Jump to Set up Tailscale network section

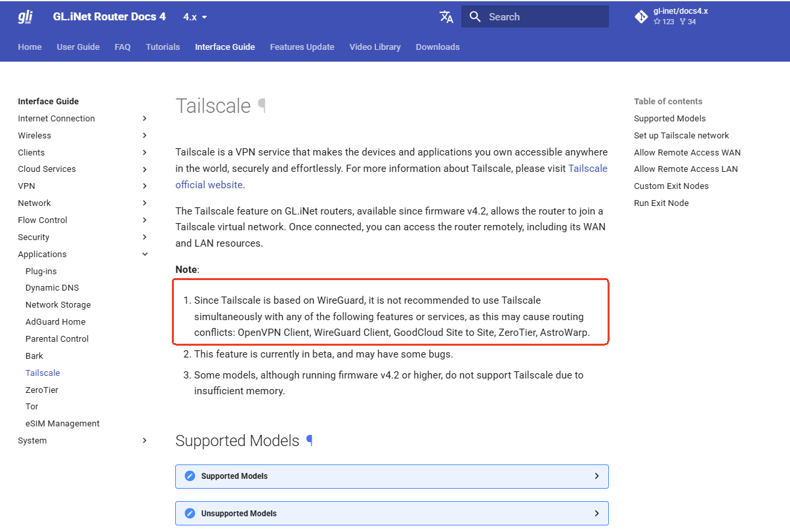pos(682,136)
